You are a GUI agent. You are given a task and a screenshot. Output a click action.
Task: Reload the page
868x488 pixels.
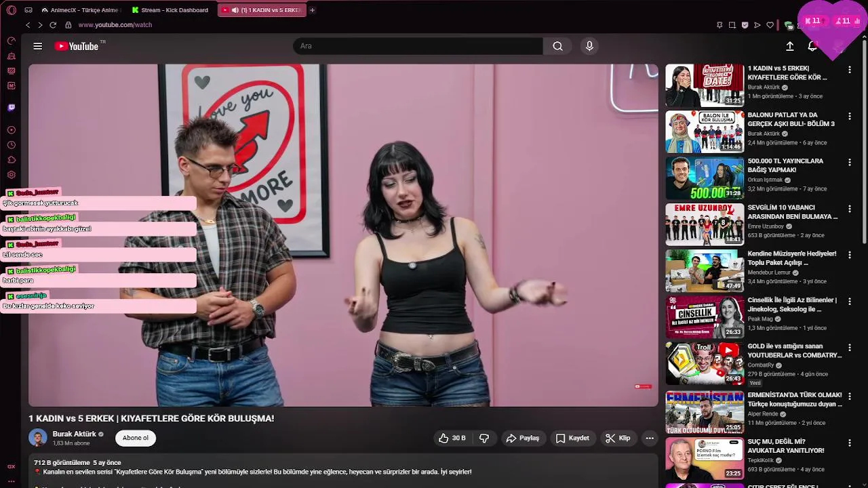coord(53,25)
